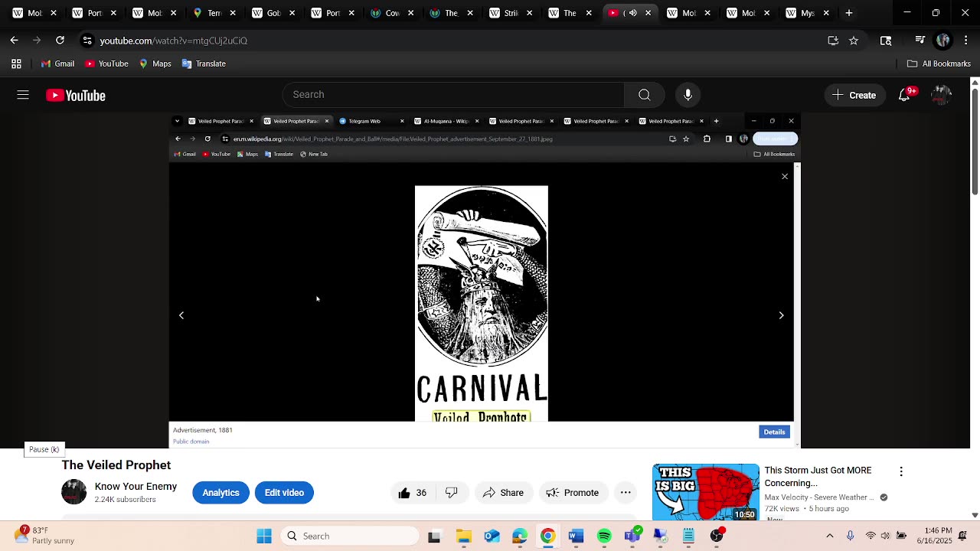Install app icon in address bar
This screenshot has width=980, height=551.
pyautogui.click(x=833, y=41)
